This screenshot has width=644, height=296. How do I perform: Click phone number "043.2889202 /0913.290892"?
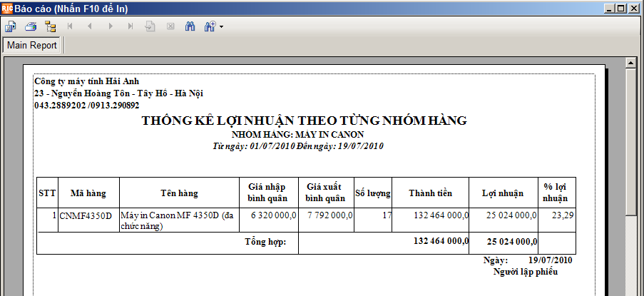(87, 106)
